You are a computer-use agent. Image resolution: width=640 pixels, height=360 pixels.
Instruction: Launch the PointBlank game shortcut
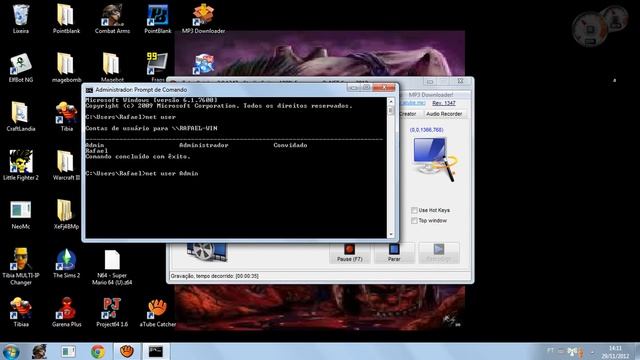pos(158,19)
